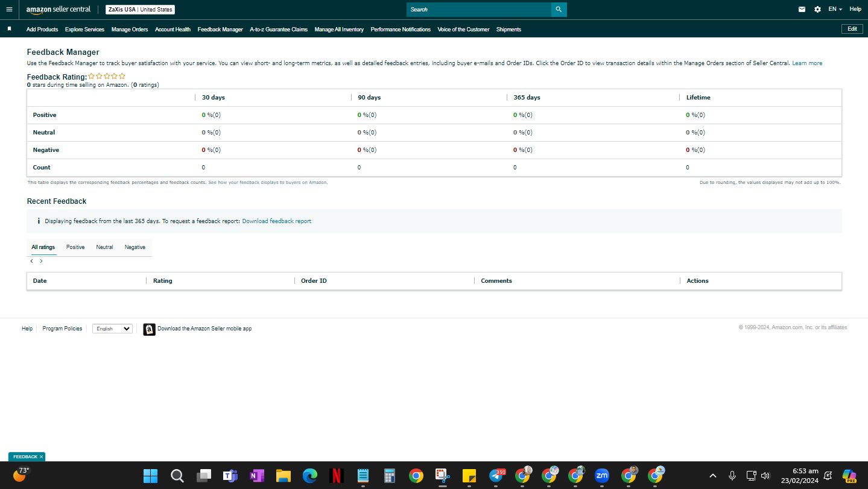Click the Negative Lifetime value 0 %(0)
This screenshot has height=489, width=868.
tap(695, 150)
